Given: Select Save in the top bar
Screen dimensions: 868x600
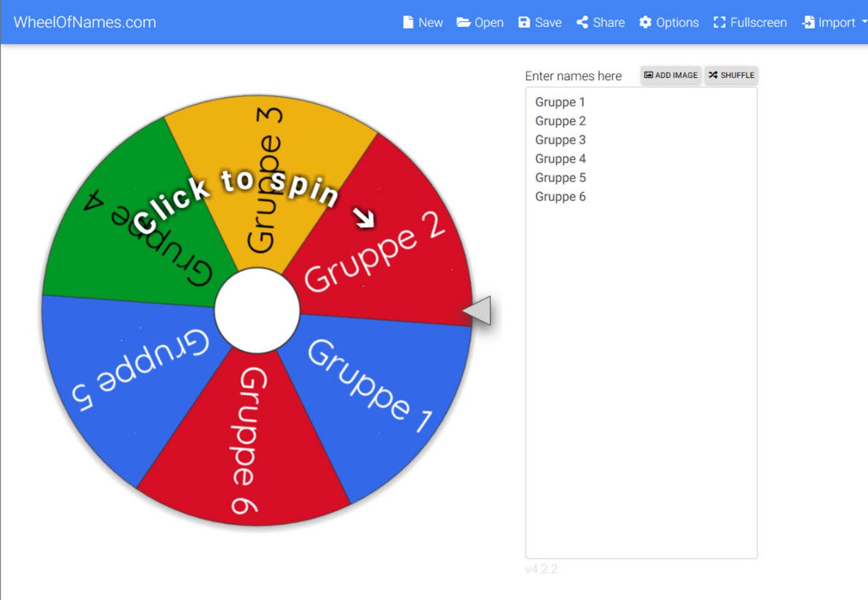Looking at the screenshot, I should click(540, 22).
